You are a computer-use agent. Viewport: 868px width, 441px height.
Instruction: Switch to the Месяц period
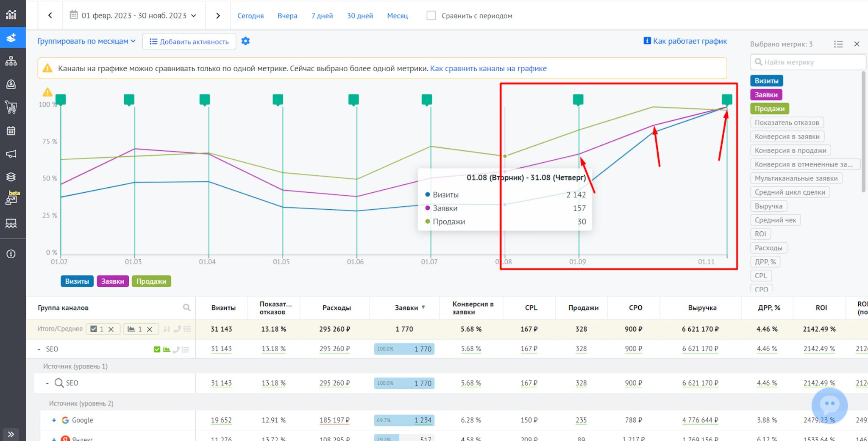(397, 15)
